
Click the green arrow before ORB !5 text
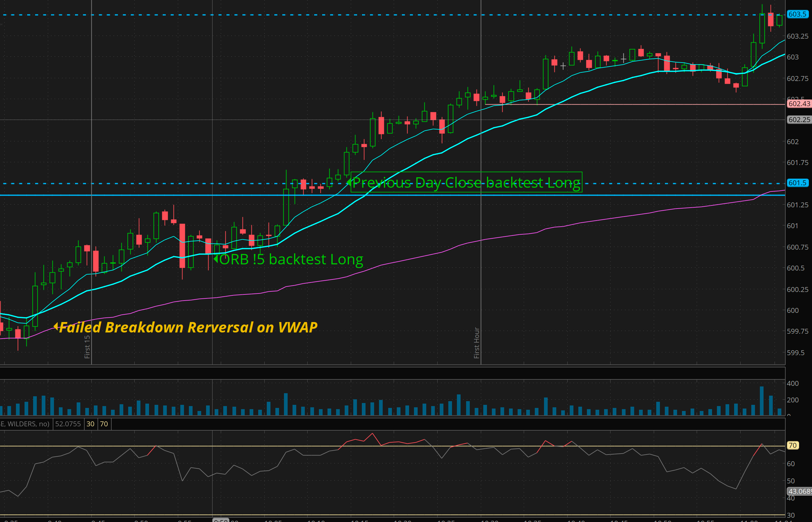click(x=216, y=259)
